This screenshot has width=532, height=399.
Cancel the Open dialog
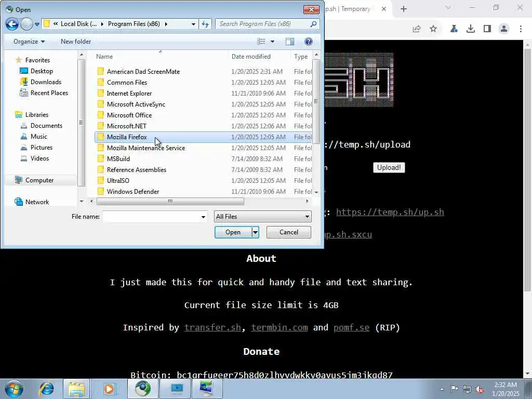click(x=289, y=232)
